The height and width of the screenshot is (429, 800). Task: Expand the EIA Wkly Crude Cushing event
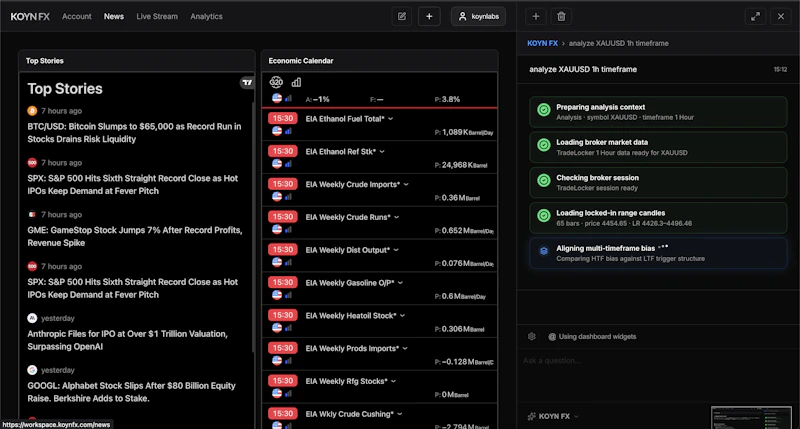click(399, 414)
